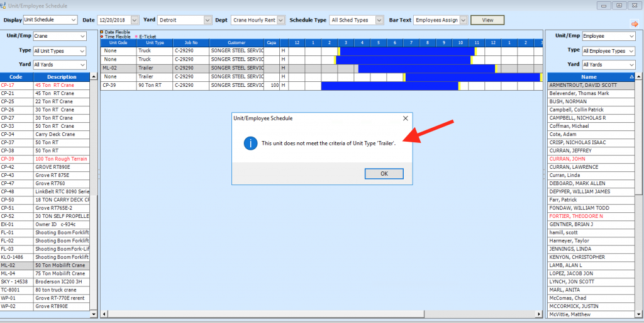Viewport: 644px width, 323px height.
Task: Open the Display dropdown
Action: [x=74, y=20]
